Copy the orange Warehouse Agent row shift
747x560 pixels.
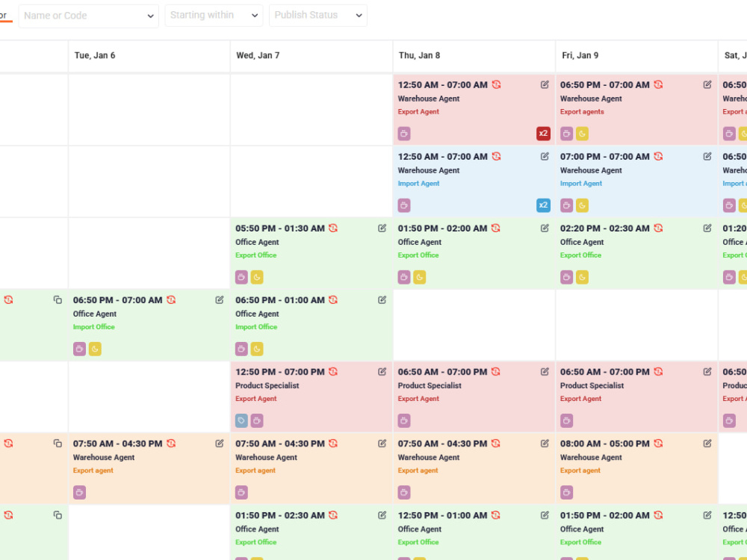point(58,444)
